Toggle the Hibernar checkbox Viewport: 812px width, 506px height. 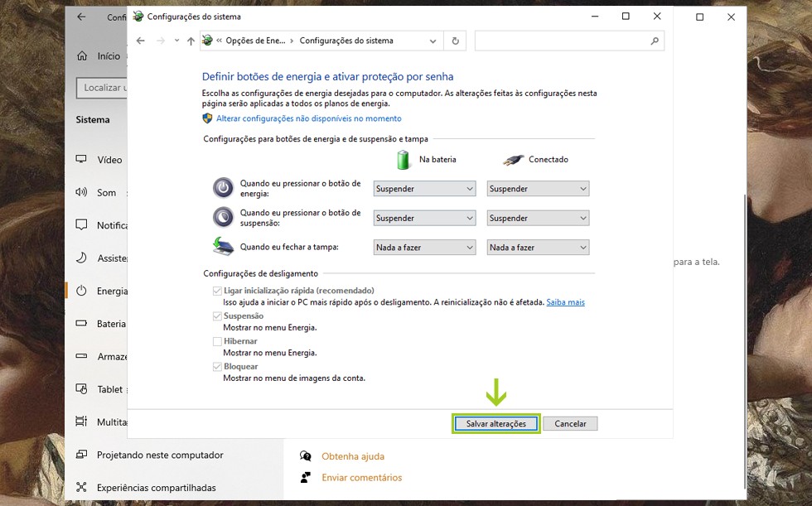coord(217,341)
